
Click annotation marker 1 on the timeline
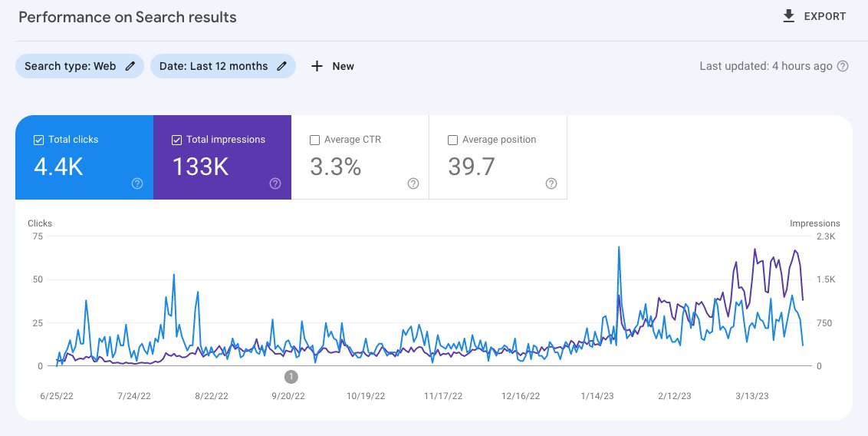pyautogui.click(x=291, y=377)
